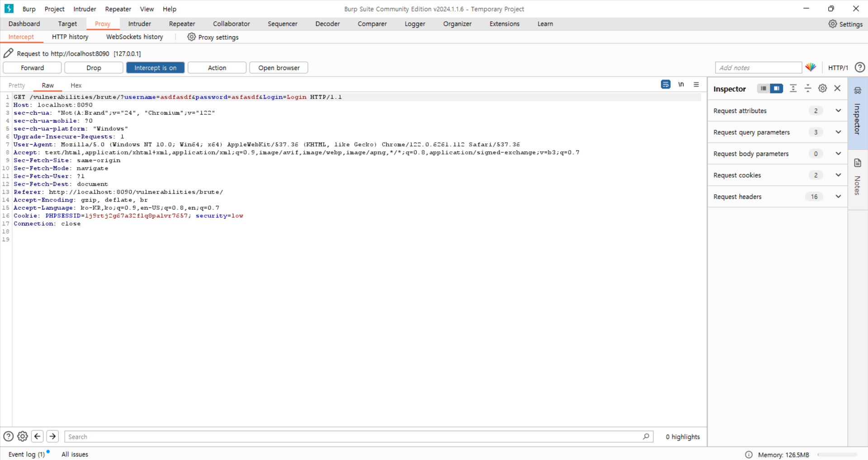Click the magnifier icon in search box

[646, 437]
